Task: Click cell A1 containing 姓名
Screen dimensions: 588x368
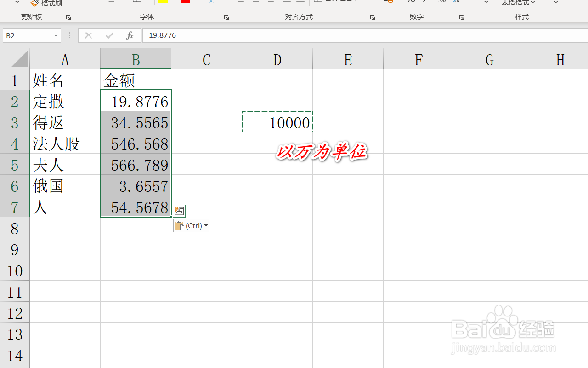Action: tap(65, 80)
